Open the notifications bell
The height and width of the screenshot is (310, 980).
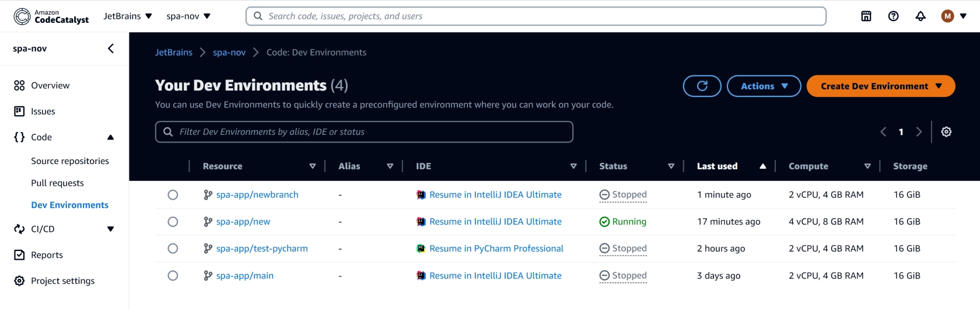coord(921,16)
